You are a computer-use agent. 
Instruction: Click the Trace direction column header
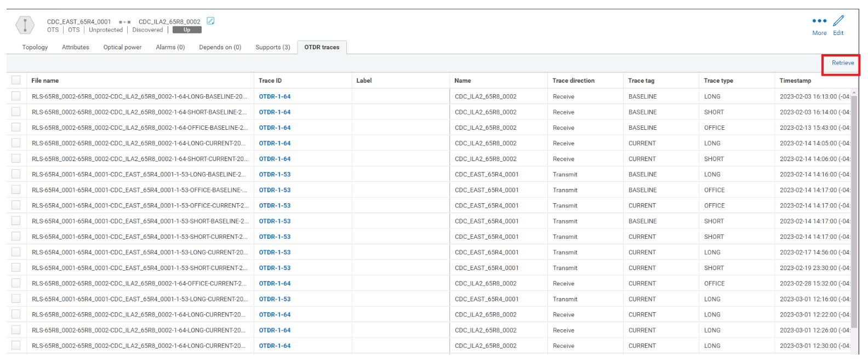(573, 81)
